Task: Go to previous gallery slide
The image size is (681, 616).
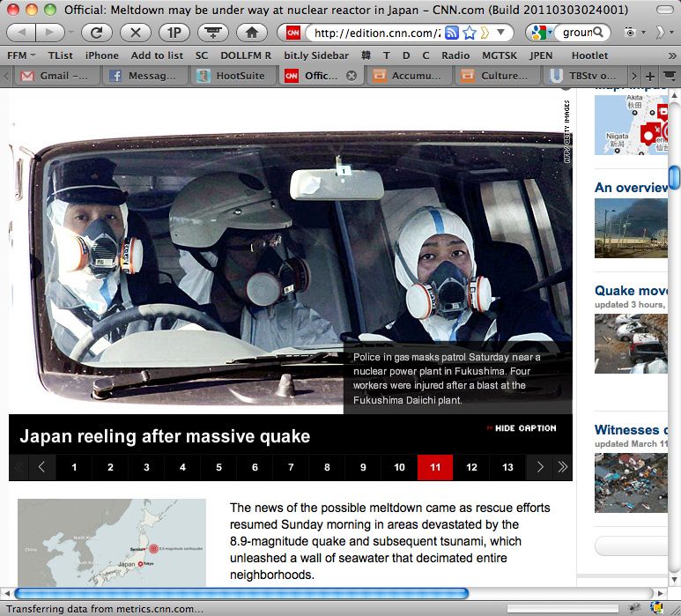Action: pos(41,467)
